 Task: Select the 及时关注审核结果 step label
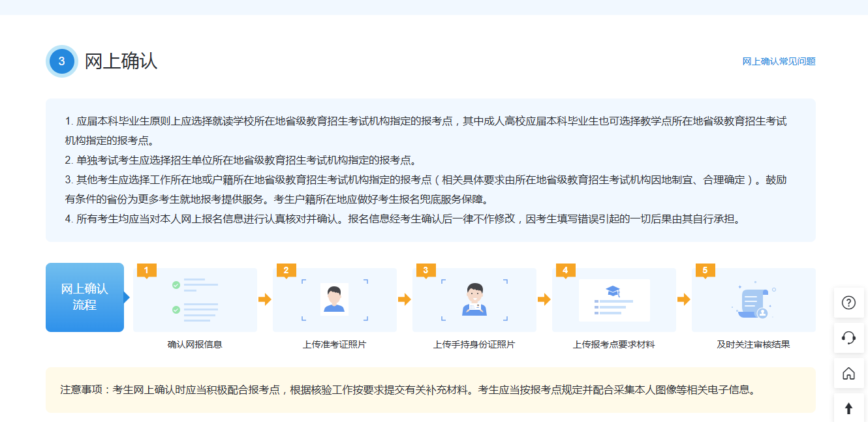(x=752, y=344)
